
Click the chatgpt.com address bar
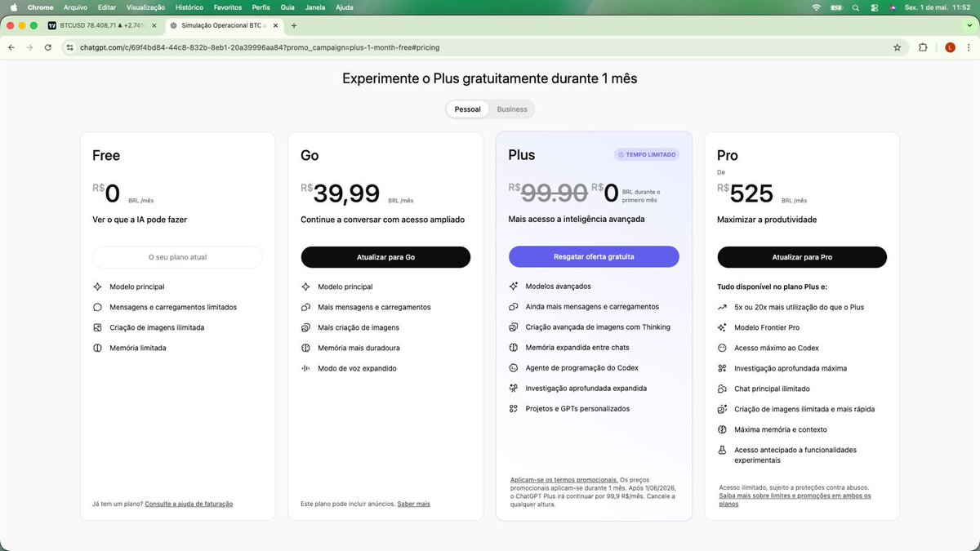point(482,47)
